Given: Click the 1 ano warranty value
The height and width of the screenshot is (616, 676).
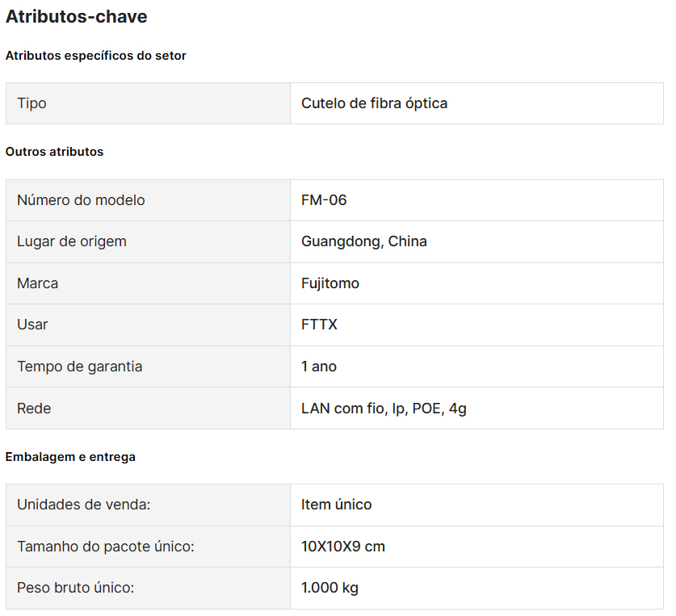Looking at the screenshot, I should click(x=319, y=367).
